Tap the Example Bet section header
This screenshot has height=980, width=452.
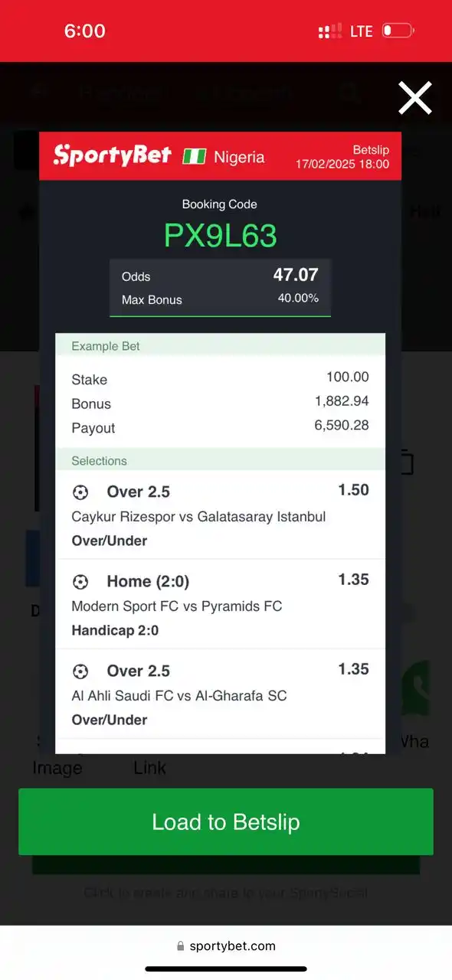pyautogui.click(x=221, y=346)
